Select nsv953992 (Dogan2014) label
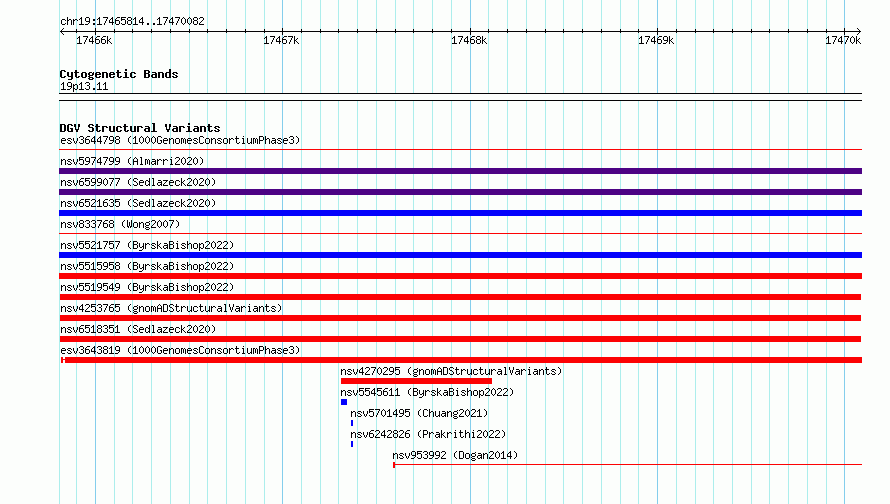 coord(455,455)
